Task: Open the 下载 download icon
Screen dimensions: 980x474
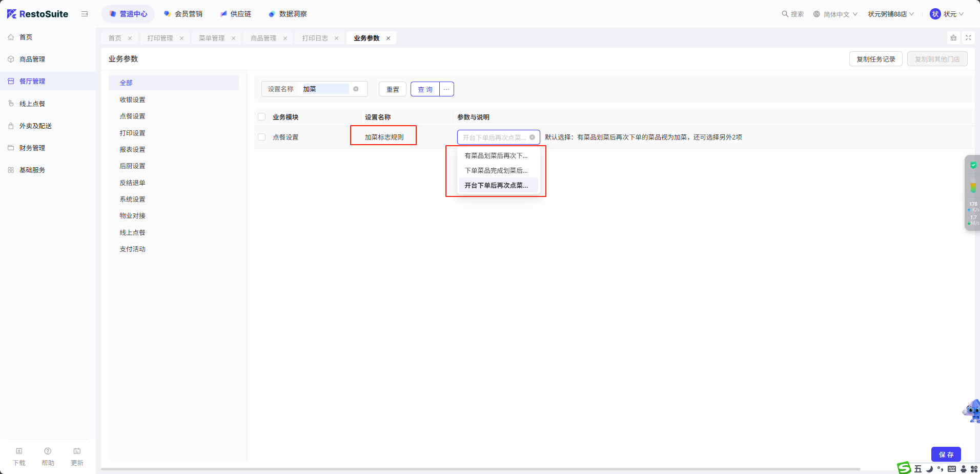Action: [19, 451]
